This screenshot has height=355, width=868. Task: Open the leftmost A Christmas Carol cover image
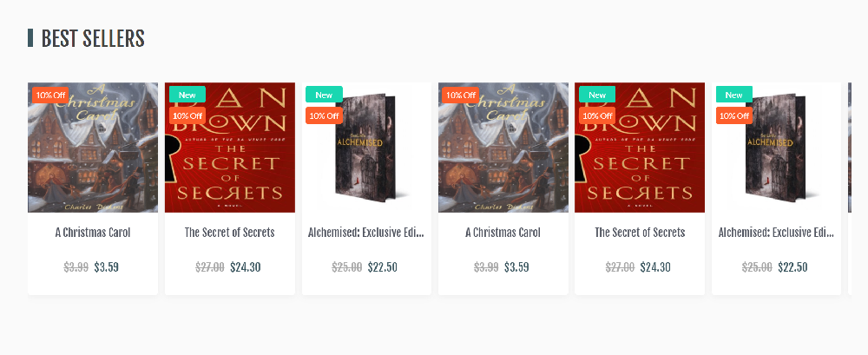click(x=93, y=148)
